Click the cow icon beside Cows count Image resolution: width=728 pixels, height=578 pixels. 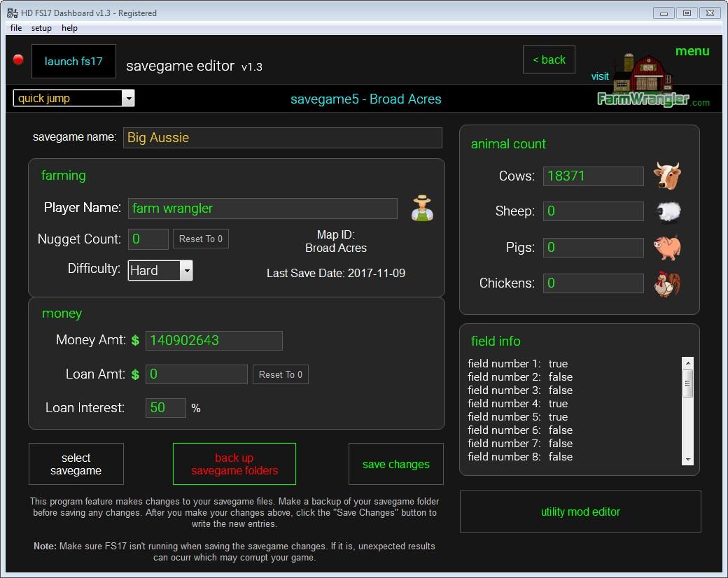pyautogui.click(x=667, y=176)
